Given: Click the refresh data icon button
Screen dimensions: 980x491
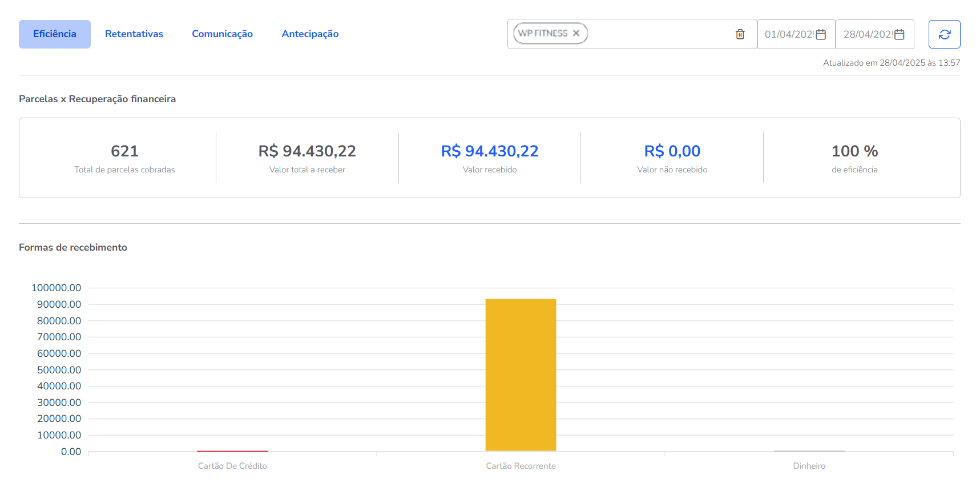Looking at the screenshot, I should tap(944, 34).
